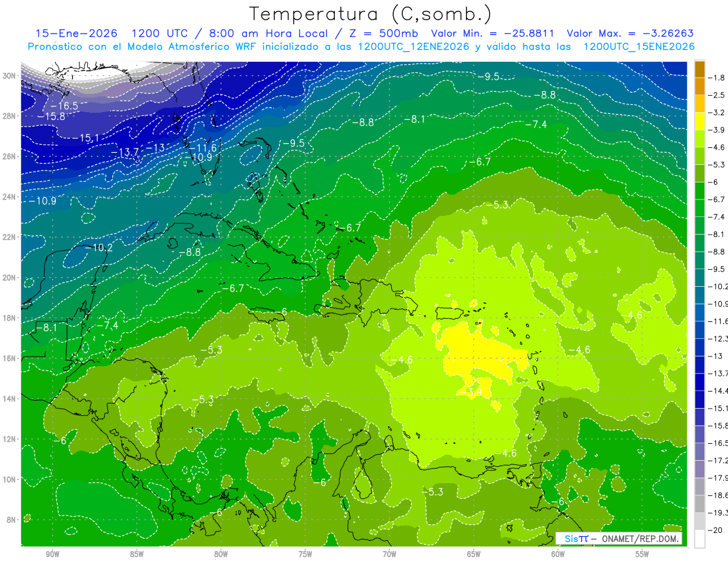Screen dimensions: 728x562
Task: Select the purple swatch between -17.2 and -17.9
Action: [699, 469]
